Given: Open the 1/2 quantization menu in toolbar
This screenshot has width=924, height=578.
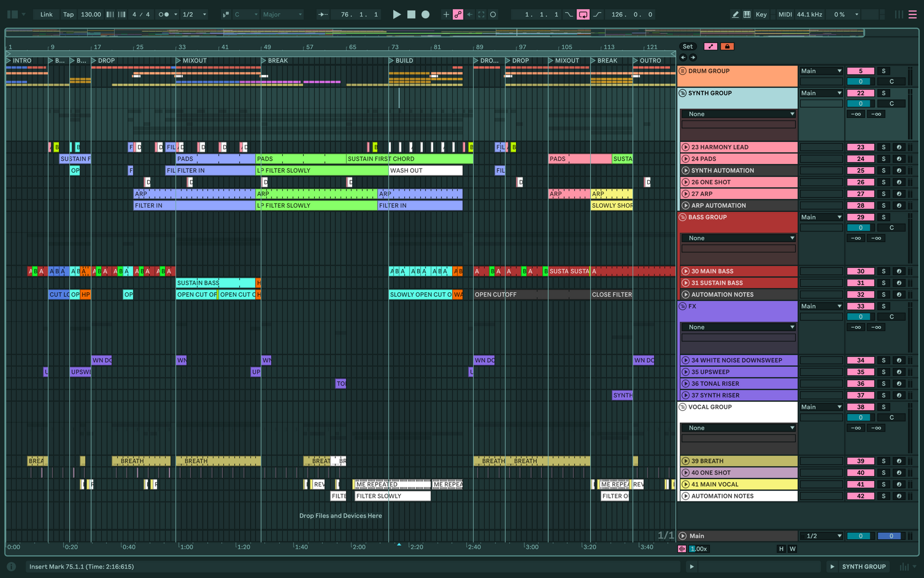Looking at the screenshot, I should click(x=195, y=14).
